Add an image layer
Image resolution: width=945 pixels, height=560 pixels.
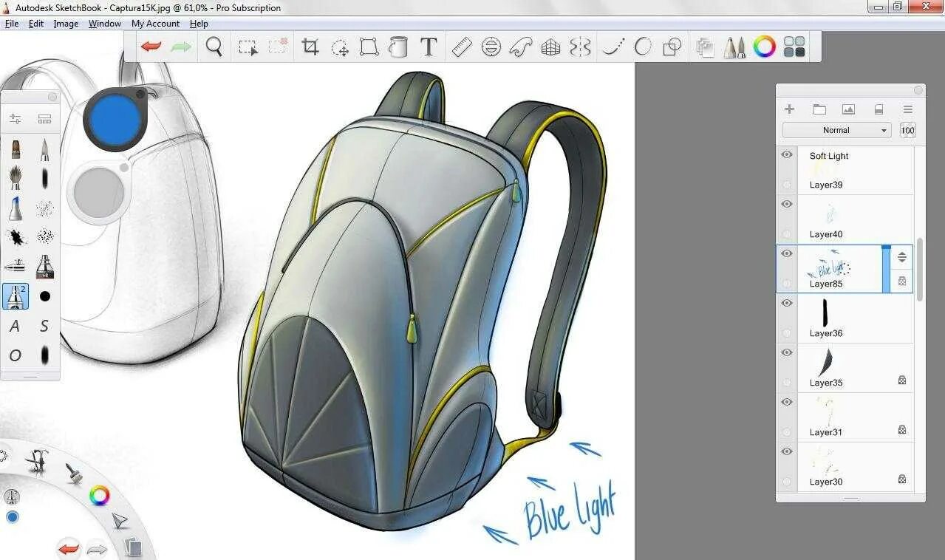pos(848,109)
